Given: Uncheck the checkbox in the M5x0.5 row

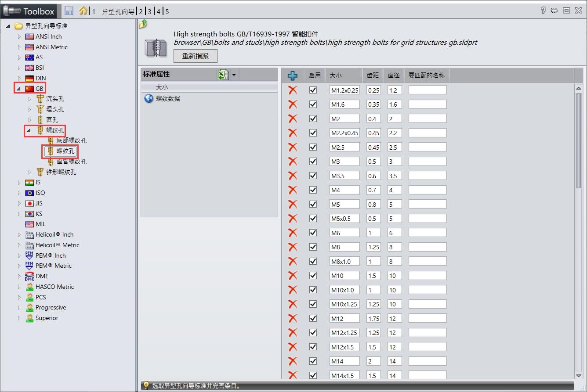Looking at the screenshot, I should pos(313,218).
